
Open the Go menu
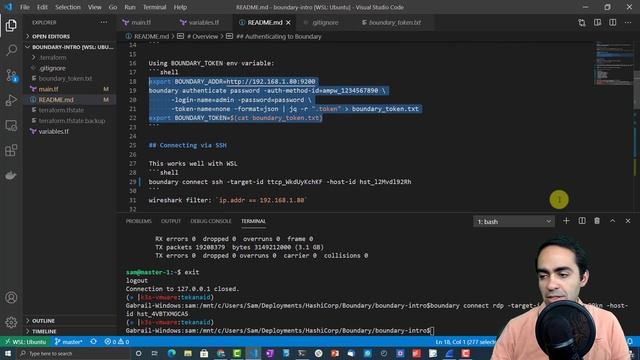click(x=113, y=7)
